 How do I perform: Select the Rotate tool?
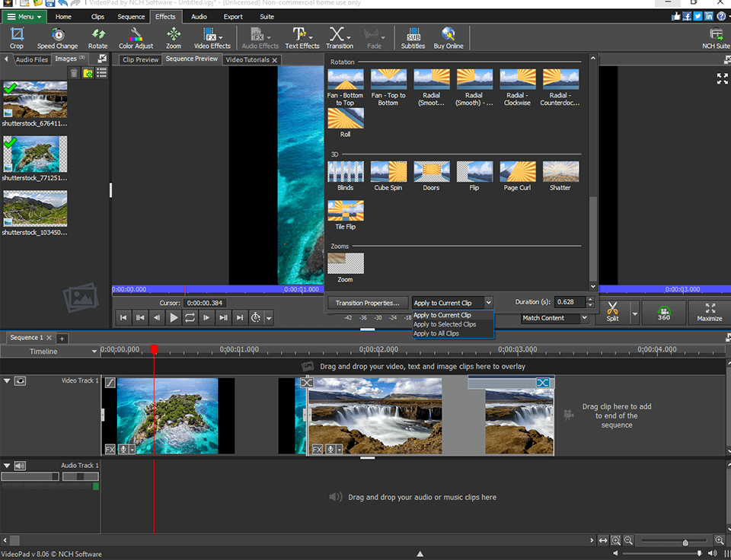pyautogui.click(x=97, y=37)
